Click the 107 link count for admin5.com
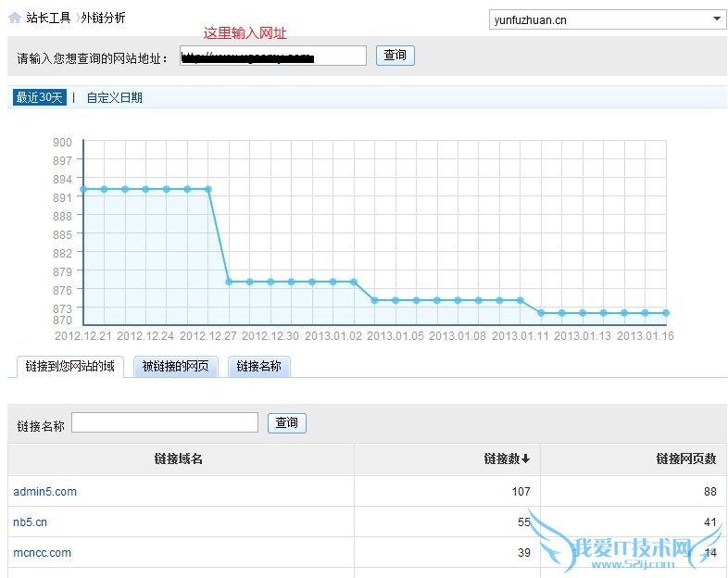Viewport: 728px width, 578px height. tap(521, 491)
